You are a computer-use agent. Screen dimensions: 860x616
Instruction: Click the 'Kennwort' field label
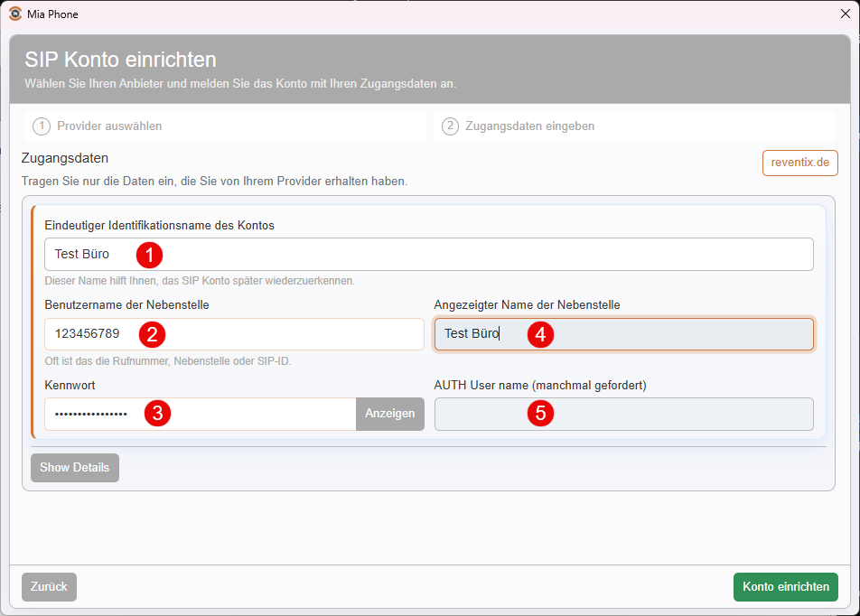pos(70,385)
